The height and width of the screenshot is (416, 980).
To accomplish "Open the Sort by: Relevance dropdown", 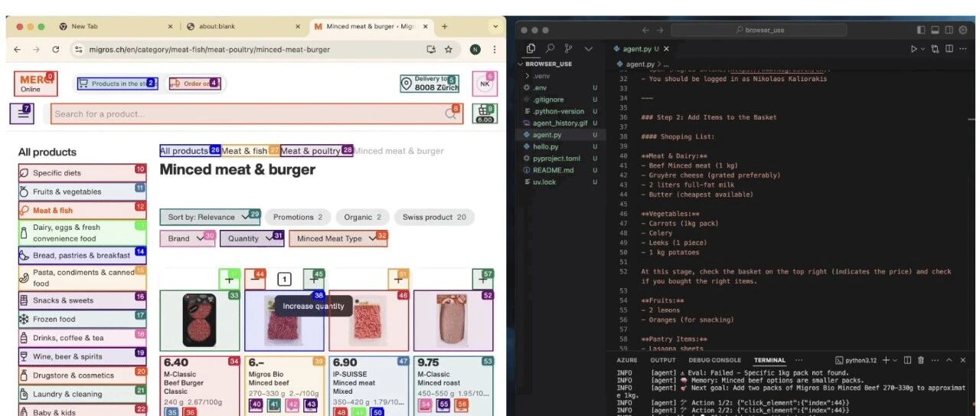I will (x=210, y=217).
